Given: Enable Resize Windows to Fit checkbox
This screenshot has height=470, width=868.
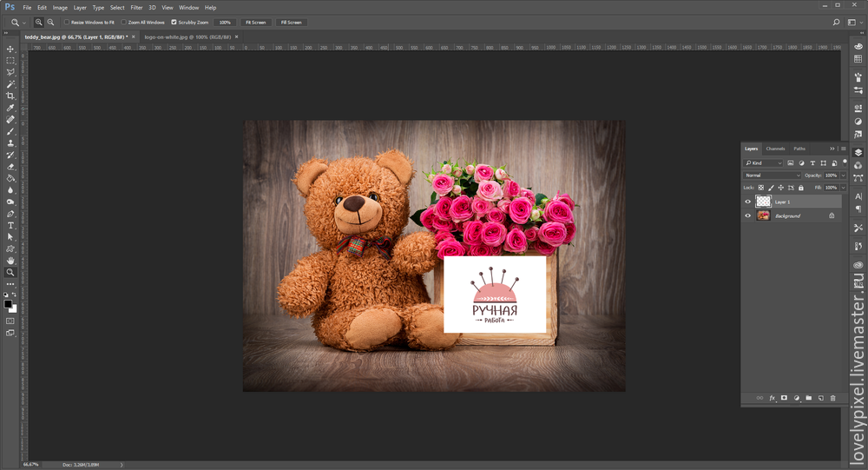Looking at the screenshot, I should click(x=68, y=22).
